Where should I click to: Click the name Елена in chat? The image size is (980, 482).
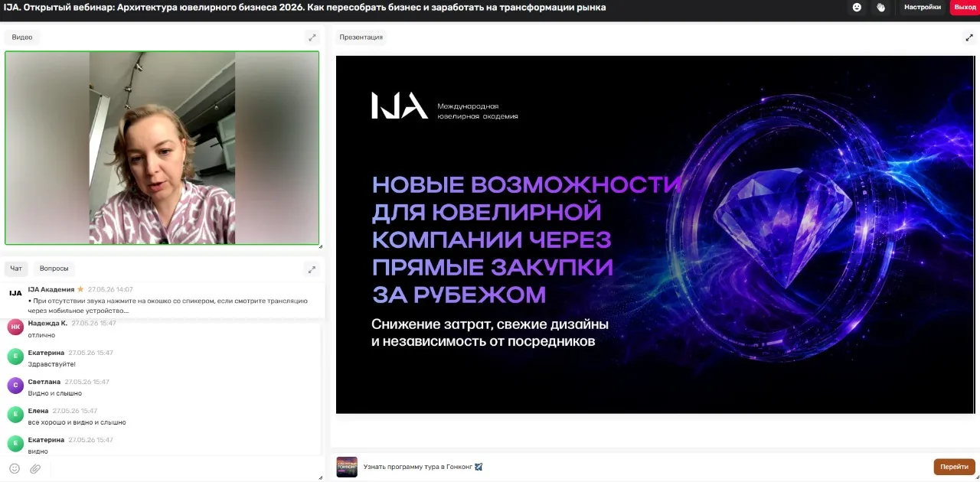coord(38,410)
